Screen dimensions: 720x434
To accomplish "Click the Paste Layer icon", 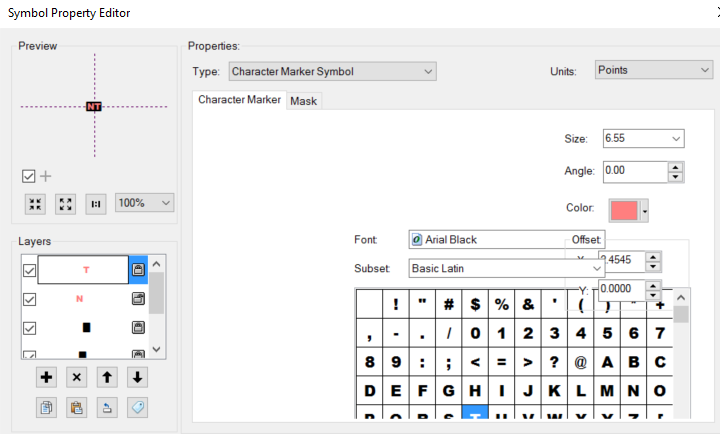I will (x=77, y=407).
